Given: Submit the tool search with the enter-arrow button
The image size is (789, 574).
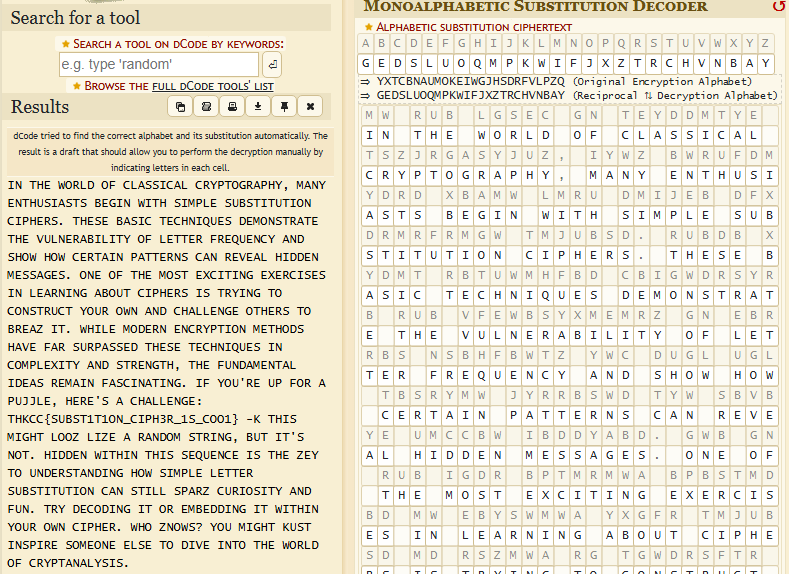Looking at the screenshot, I should (x=272, y=64).
